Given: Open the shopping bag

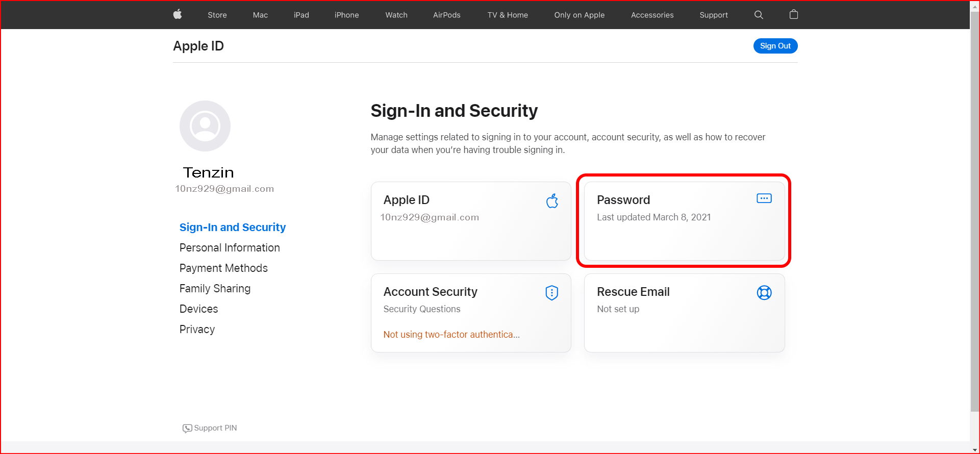Looking at the screenshot, I should (793, 14).
